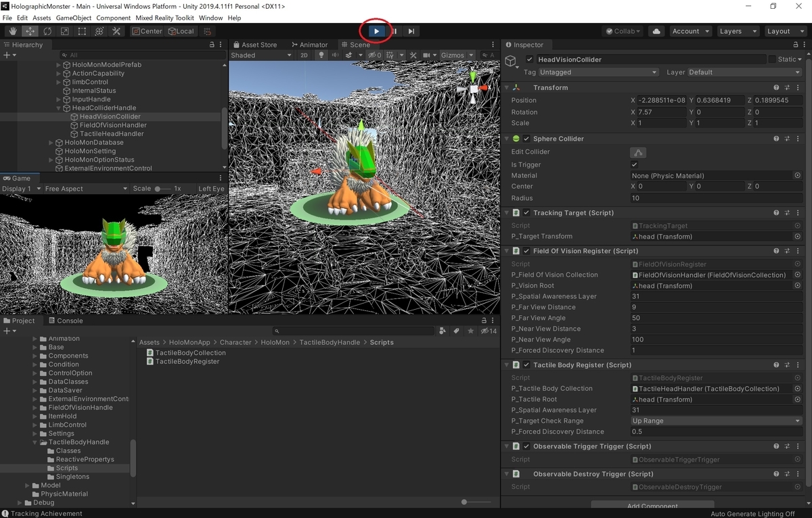The height and width of the screenshot is (518, 812).
Task: Toggle Local handle rotation
Action: [x=180, y=31]
